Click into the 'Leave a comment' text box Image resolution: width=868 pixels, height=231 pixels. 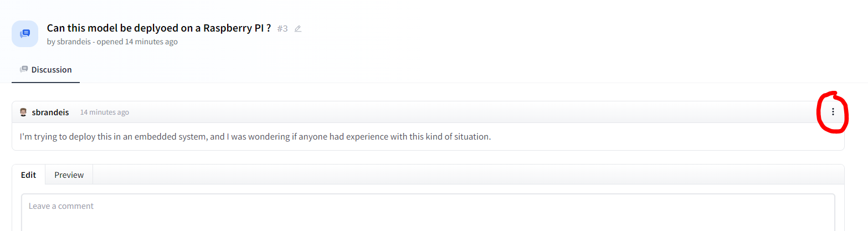coord(428,212)
